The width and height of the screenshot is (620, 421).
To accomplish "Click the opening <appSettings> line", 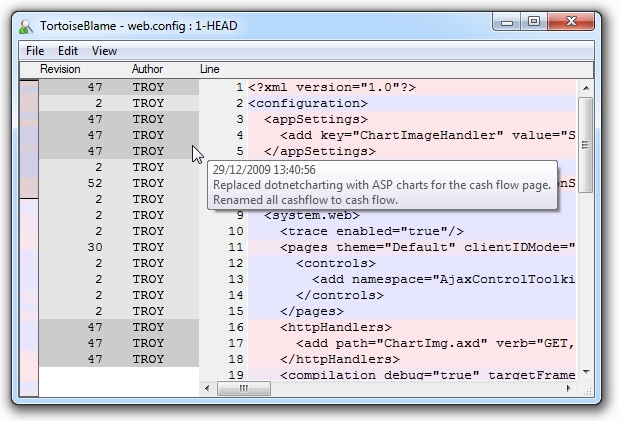I will click(x=316, y=119).
